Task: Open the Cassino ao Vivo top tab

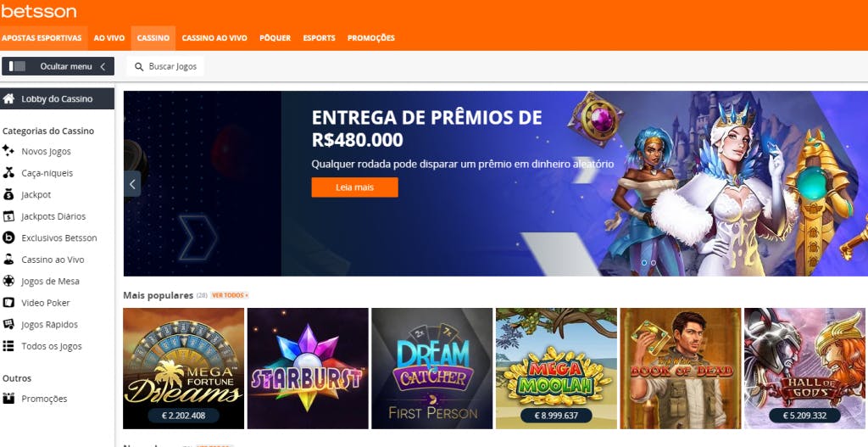Action: (214, 38)
